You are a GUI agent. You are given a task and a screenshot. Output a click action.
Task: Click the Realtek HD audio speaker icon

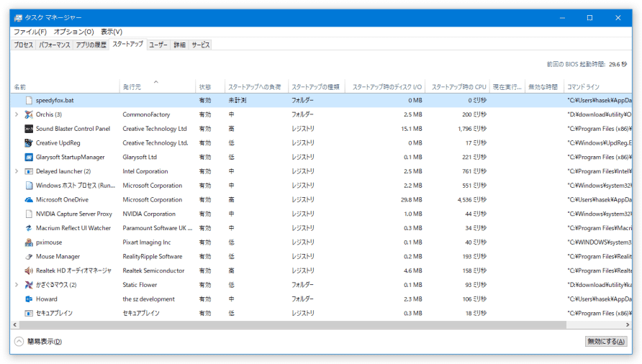(29, 270)
